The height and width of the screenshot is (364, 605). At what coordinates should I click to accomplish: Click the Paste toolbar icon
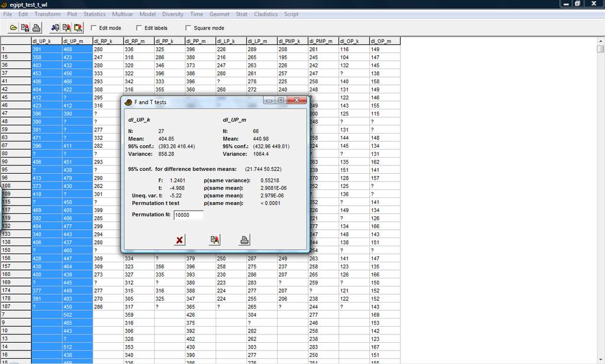78,28
